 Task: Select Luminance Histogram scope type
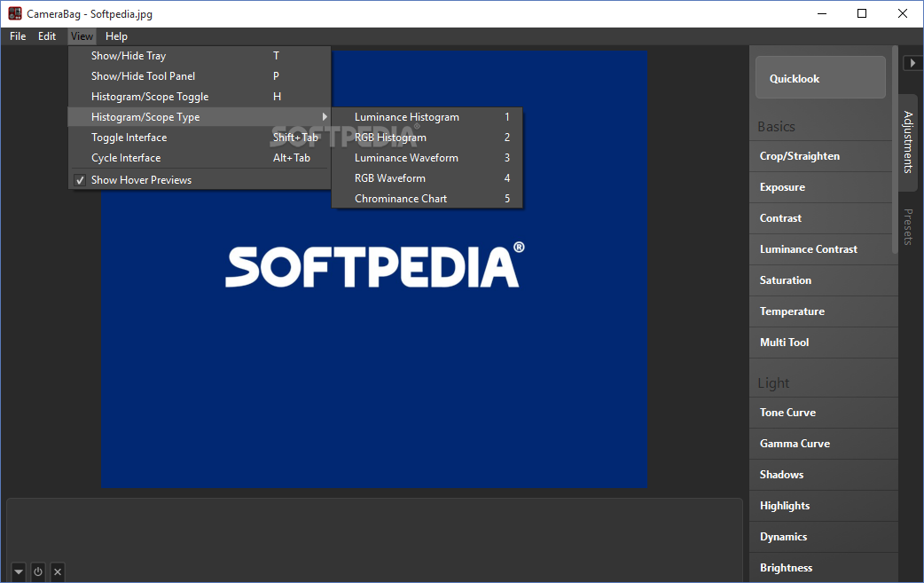(x=427, y=117)
